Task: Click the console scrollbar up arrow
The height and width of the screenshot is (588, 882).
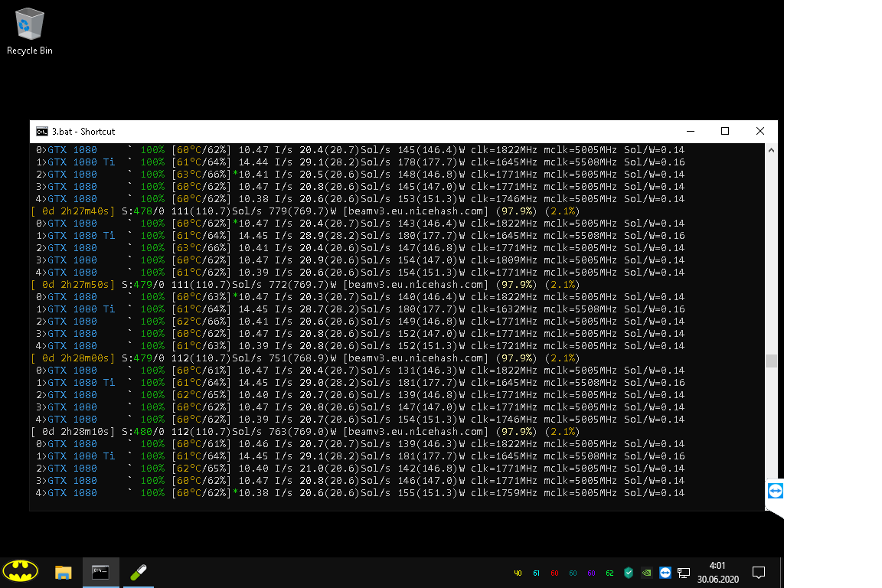Action: click(771, 150)
